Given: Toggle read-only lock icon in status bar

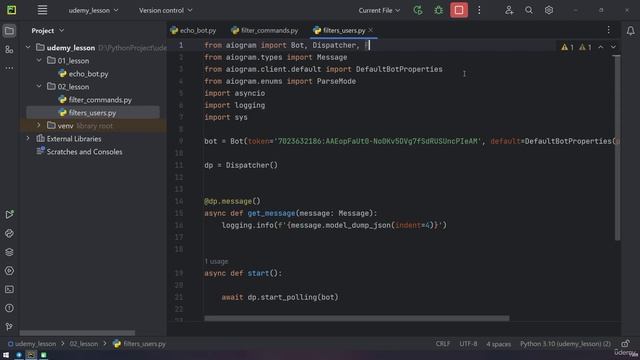Looking at the screenshot, I should click(x=626, y=344).
